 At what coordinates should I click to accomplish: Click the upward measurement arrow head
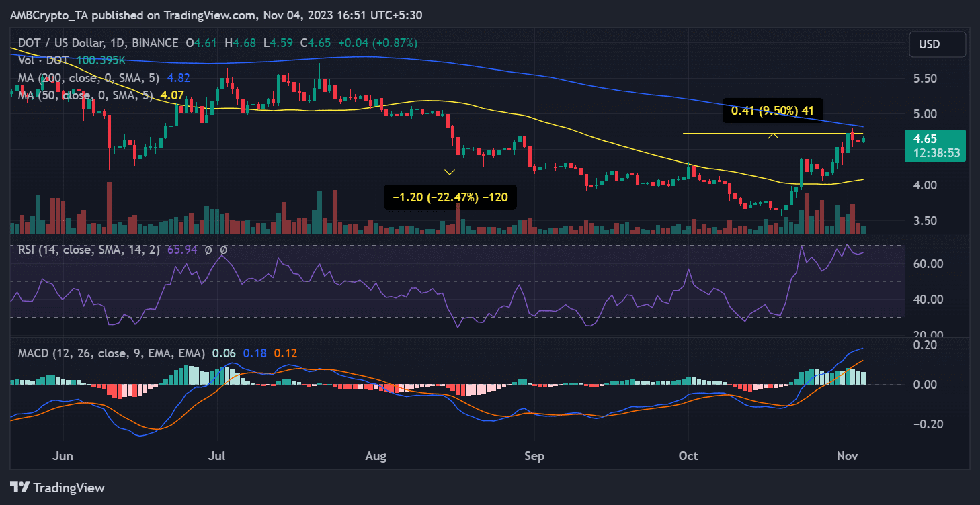tap(774, 136)
